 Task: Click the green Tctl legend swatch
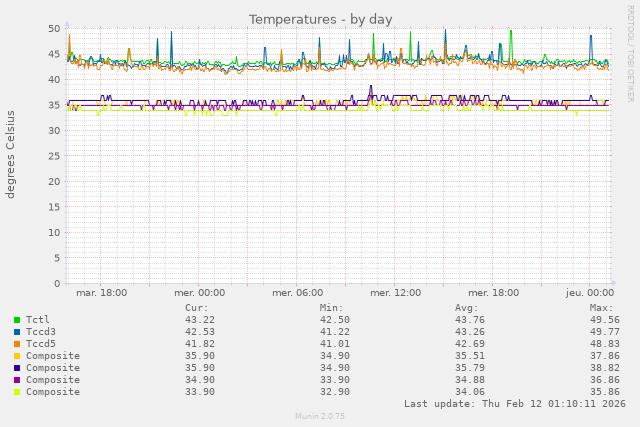(x=17, y=320)
